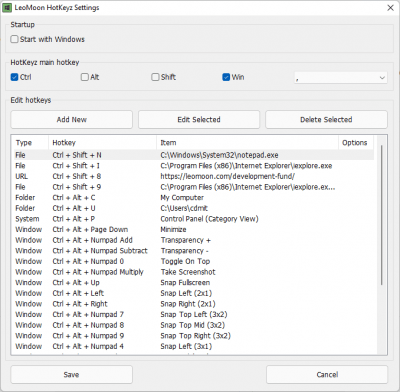Click the URL type cell
Image resolution: width=400 pixels, height=392 pixels.
click(22, 176)
